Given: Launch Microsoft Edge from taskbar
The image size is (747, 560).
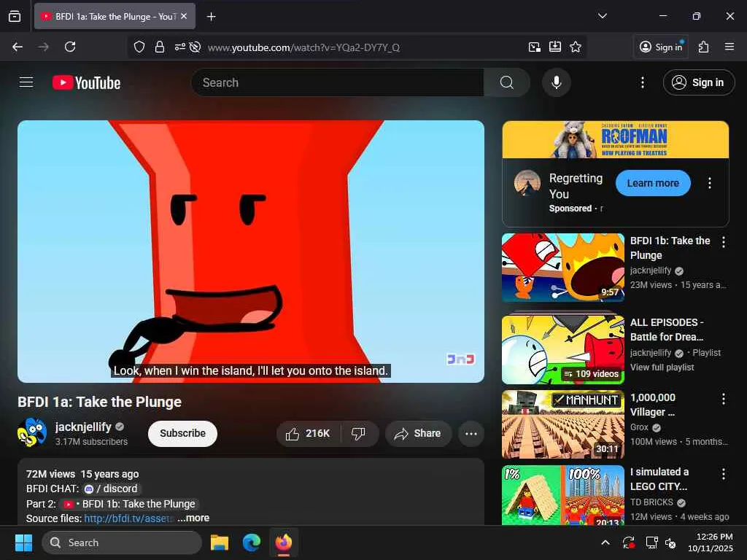Looking at the screenshot, I should pyautogui.click(x=252, y=542).
